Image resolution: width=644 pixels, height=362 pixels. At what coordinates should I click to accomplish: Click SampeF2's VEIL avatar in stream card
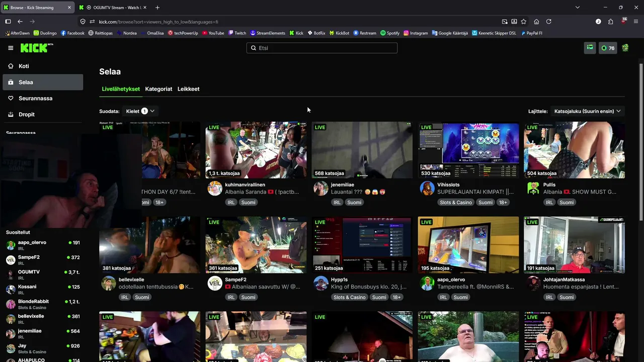coord(215,284)
